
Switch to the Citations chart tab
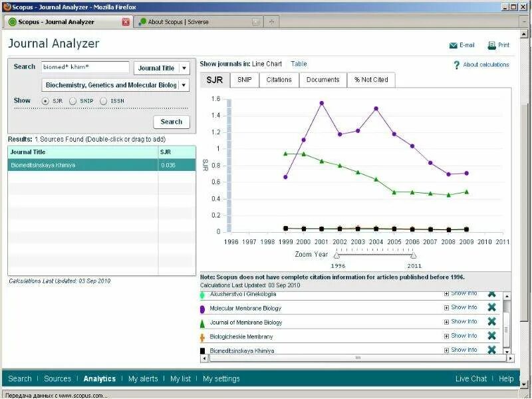click(x=279, y=80)
